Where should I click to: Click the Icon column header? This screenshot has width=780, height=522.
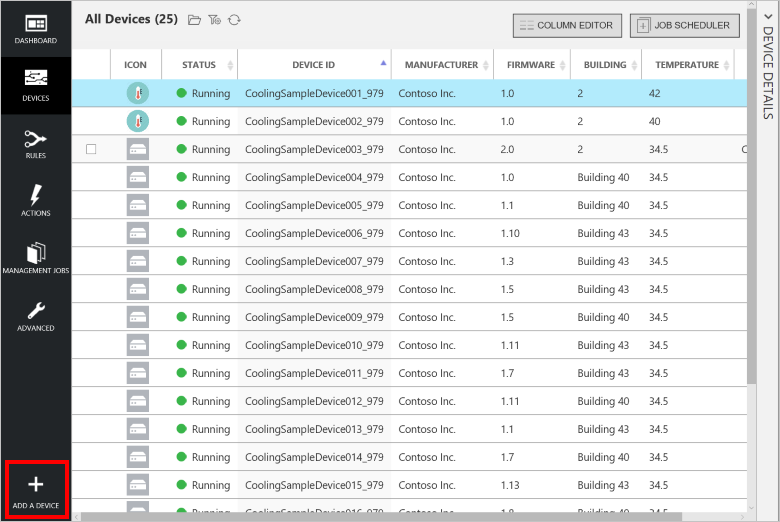point(135,65)
